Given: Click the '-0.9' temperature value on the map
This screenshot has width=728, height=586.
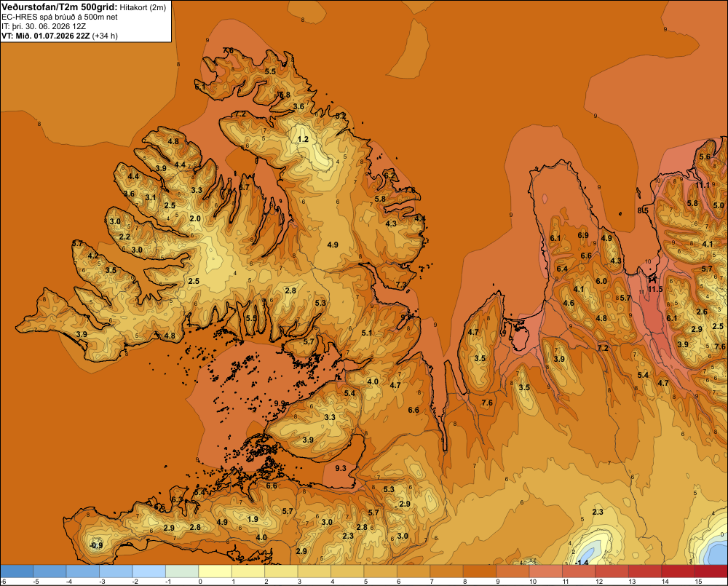Looking at the screenshot, I should click(96, 545).
